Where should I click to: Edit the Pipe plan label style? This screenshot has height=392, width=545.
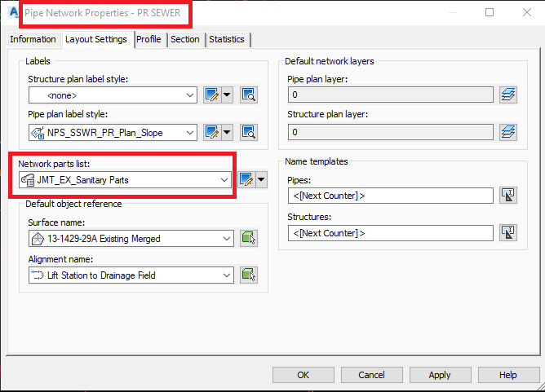pos(212,132)
